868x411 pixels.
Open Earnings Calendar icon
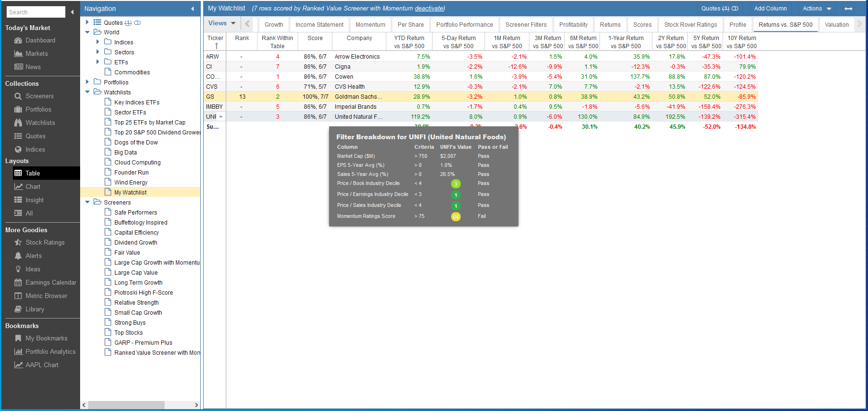19,283
